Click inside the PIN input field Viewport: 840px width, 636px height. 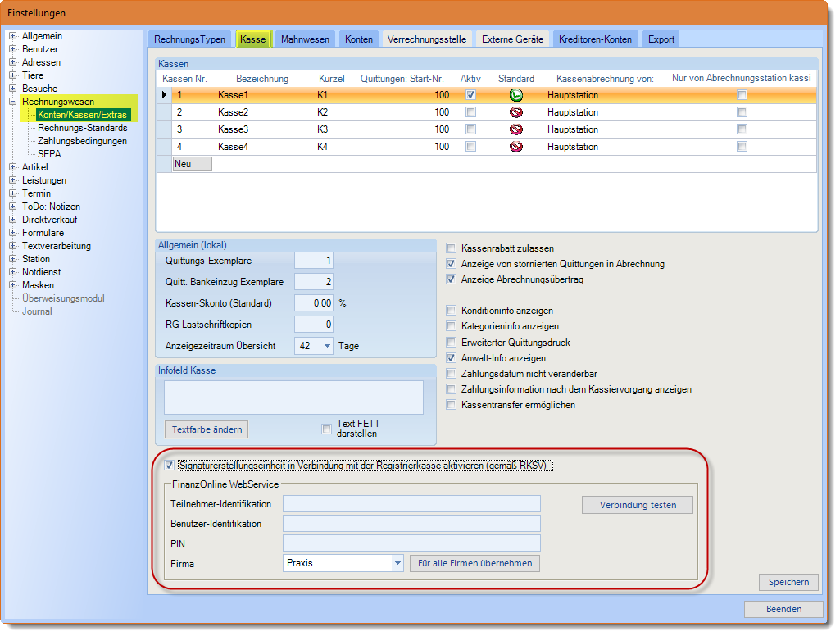click(410, 543)
